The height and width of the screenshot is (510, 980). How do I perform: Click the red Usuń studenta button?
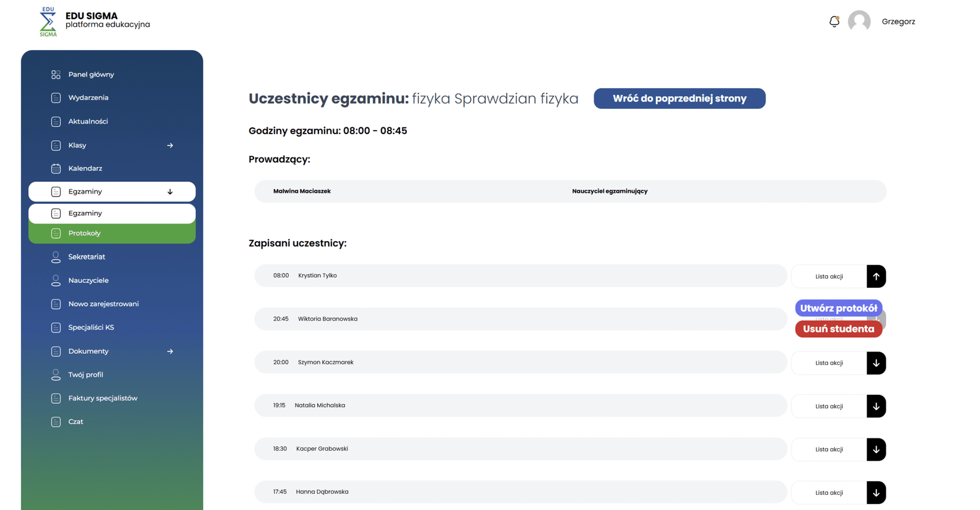pyautogui.click(x=838, y=329)
